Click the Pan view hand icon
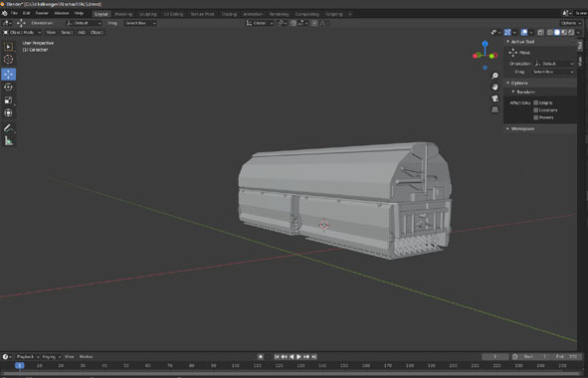This screenshot has height=378, width=588. pos(495,87)
